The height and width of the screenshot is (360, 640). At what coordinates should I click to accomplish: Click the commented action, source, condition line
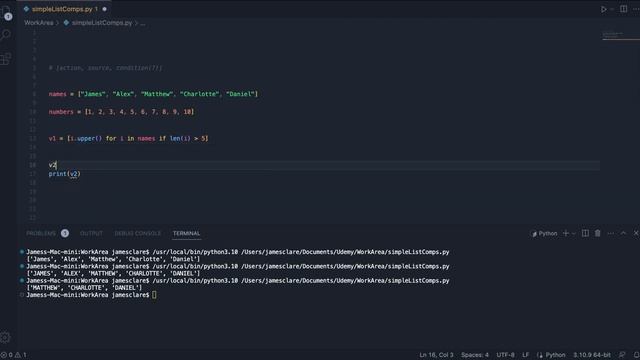(x=105, y=68)
